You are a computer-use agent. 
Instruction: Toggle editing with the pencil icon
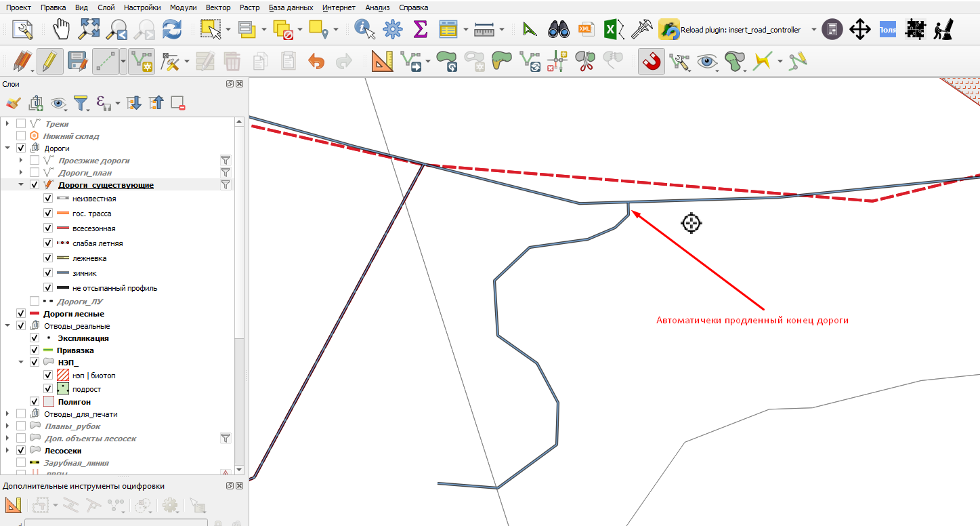pyautogui.click(x=50, y=62)
